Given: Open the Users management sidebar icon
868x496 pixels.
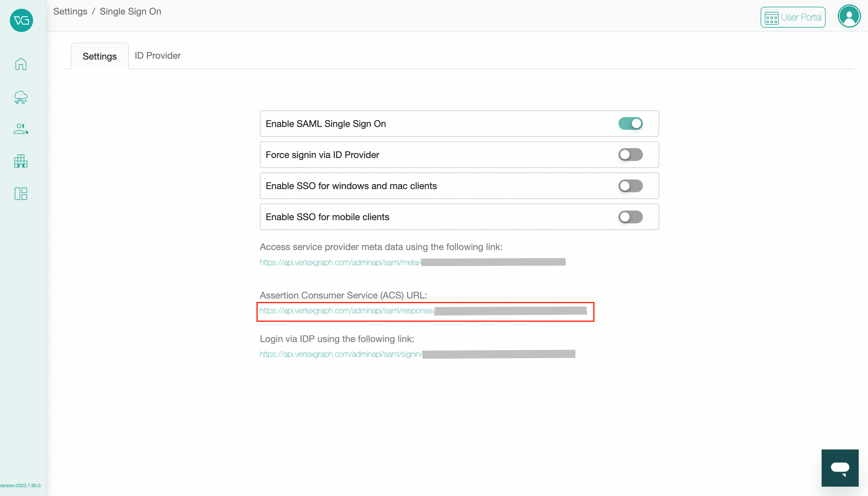Looking at the screenshot, I should 20,129.
